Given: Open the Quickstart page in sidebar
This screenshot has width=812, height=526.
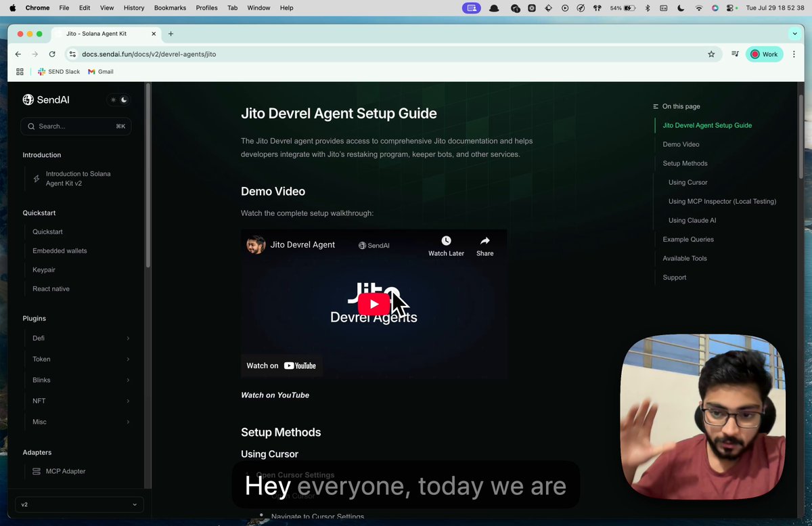Looking at the screenshot, I should tap(47, 232).
